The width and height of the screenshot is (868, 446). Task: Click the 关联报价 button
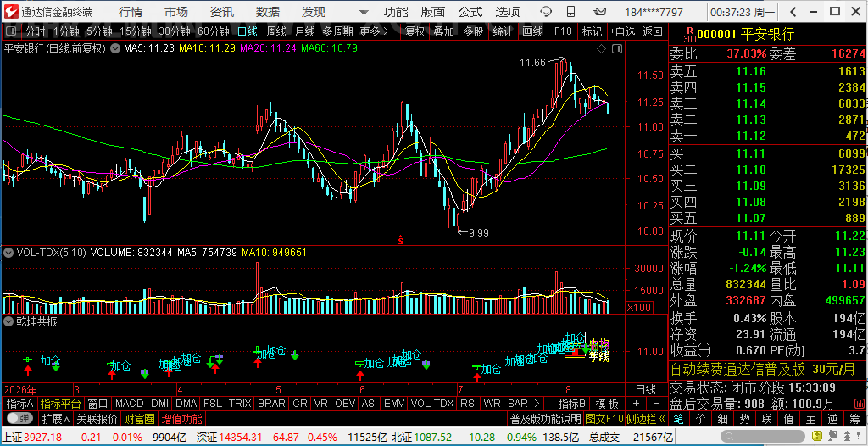click(97, 418)
